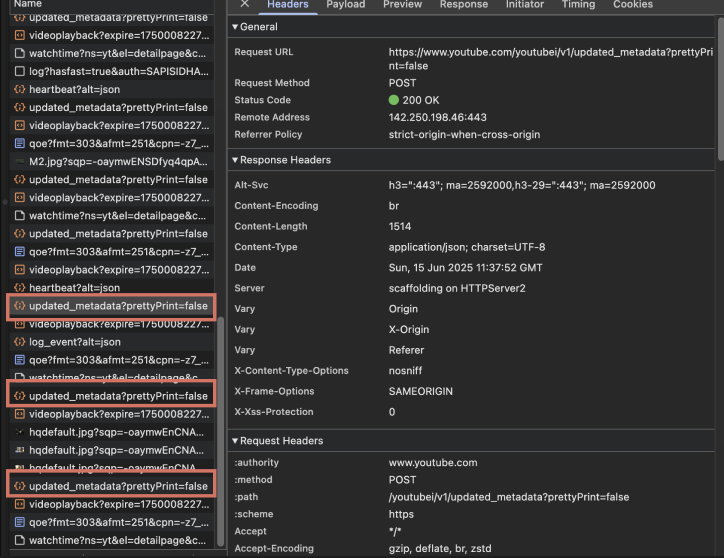Click the request list vertical scrollbar
The height and width of the screenshot is (558, 724).
point(220,432)
